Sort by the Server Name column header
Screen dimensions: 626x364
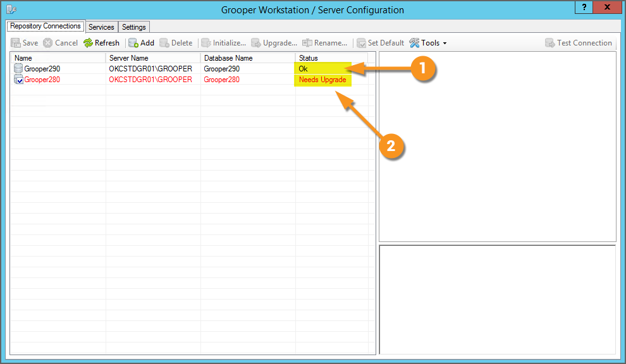(153, 58)
